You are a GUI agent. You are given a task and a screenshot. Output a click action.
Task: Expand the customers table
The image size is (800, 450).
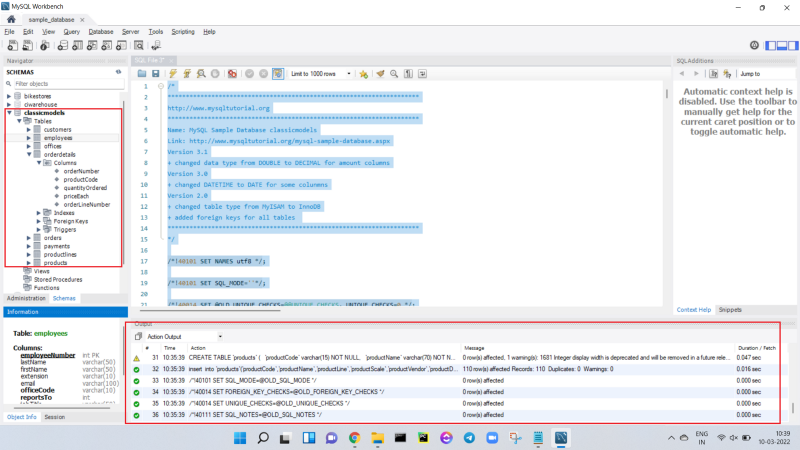29,130
